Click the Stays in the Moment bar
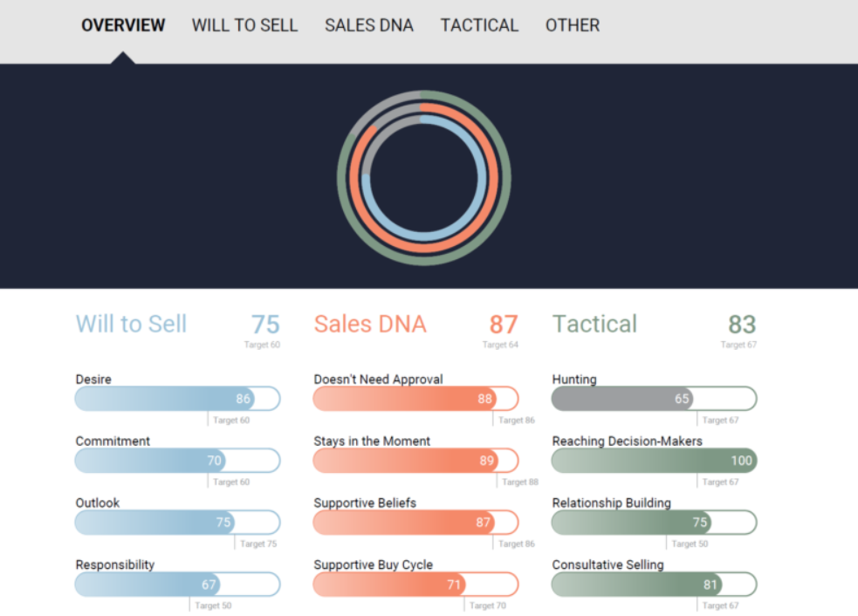This screenshot has height=616, width=858. pos(415,461)
